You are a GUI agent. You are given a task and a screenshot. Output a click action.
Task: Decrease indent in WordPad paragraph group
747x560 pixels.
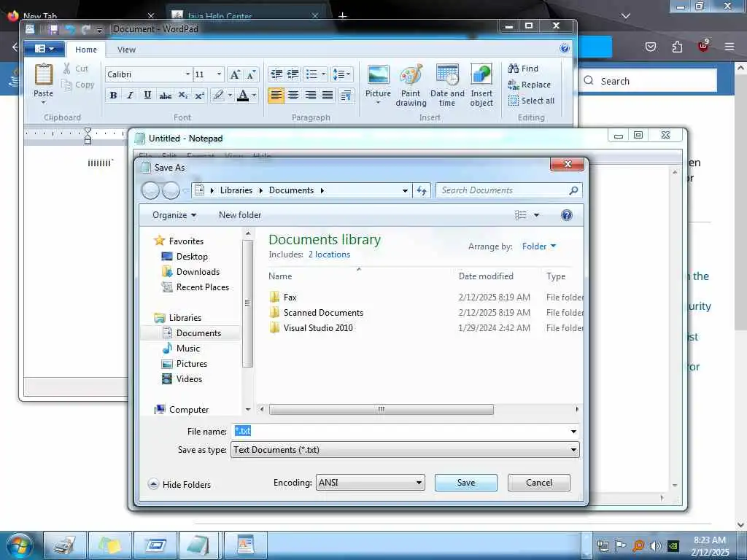pyautogui.click(x=276, y=74)
